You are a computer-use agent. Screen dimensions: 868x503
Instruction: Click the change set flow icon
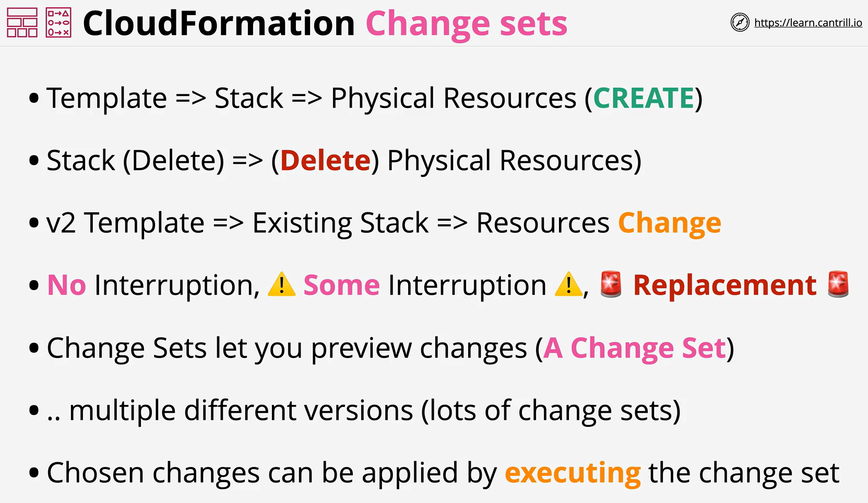click(x=58, y=22)
